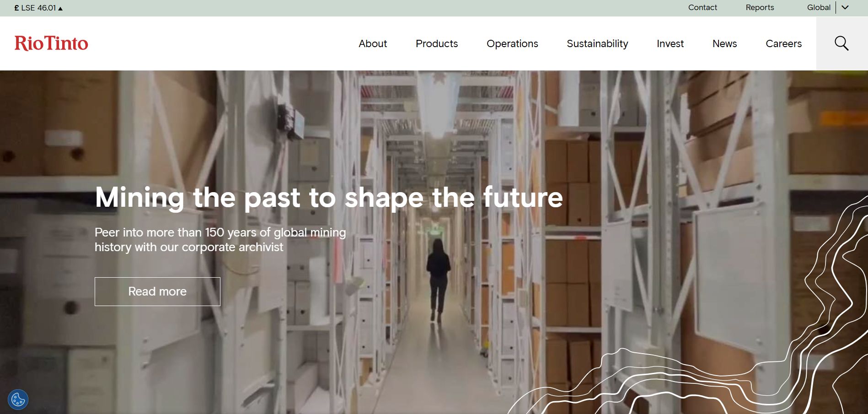This screenshot has height=414, width=868.
Task: Open the Sustainability menu
Action: point(597,43)
